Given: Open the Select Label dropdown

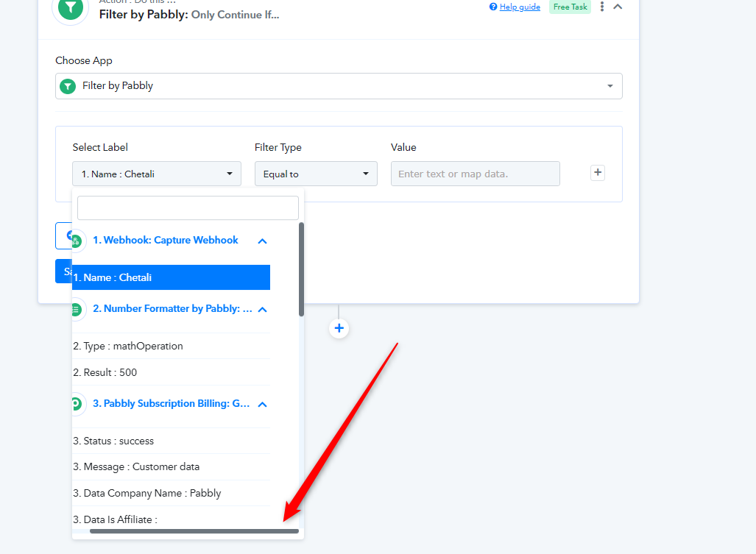Looking at the screenshot, I should click(x=157, y=174).
